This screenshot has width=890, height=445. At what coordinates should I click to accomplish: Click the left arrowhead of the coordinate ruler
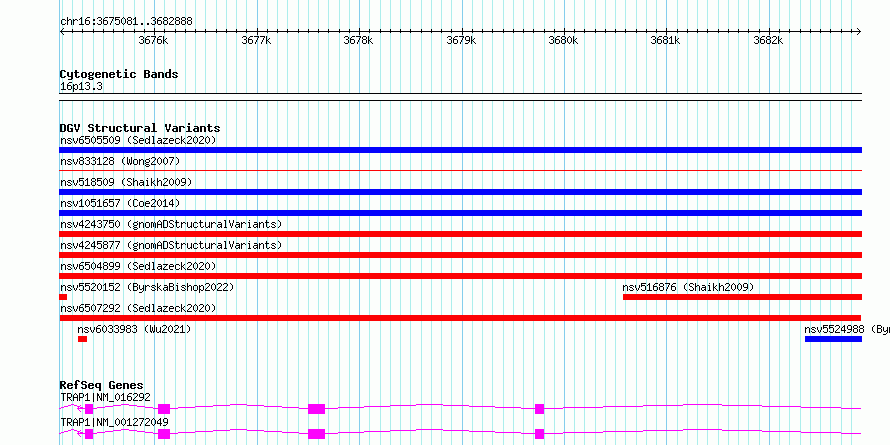[x=62, y=32]
